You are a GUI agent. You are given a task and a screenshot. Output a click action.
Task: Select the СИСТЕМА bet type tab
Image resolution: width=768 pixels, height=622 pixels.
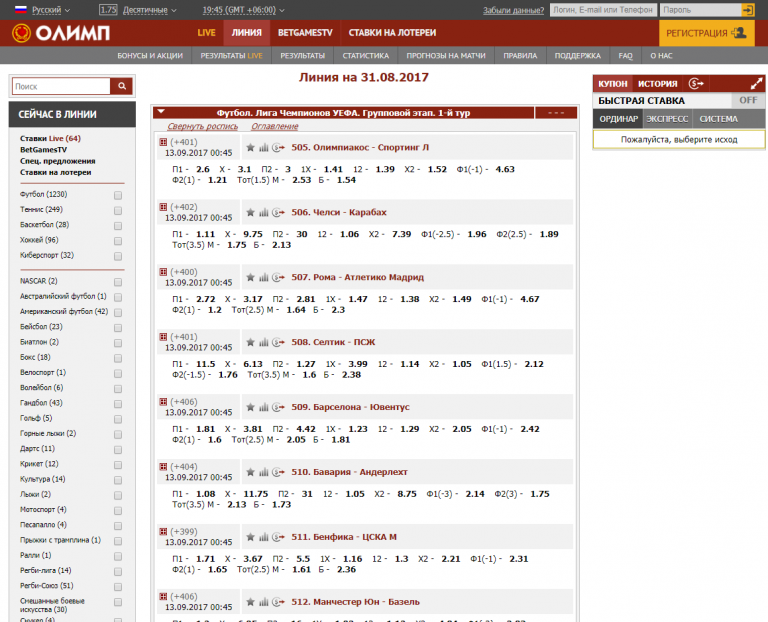719,119
